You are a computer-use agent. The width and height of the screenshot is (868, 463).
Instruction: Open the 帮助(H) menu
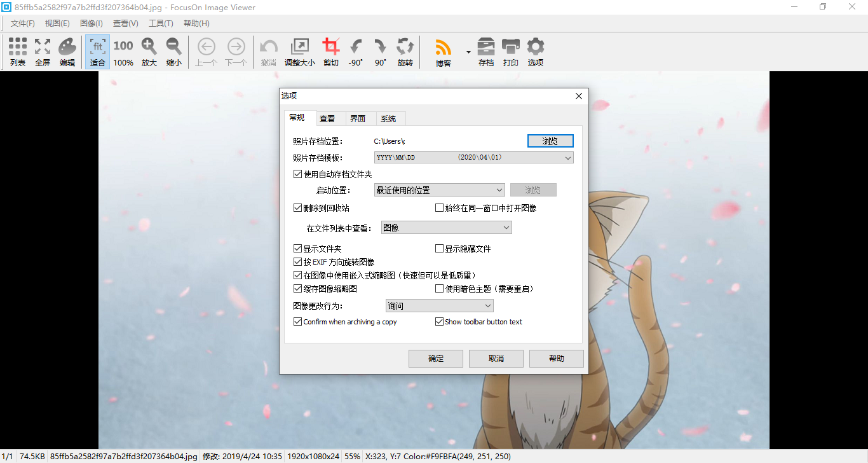[x=196, y=24]
